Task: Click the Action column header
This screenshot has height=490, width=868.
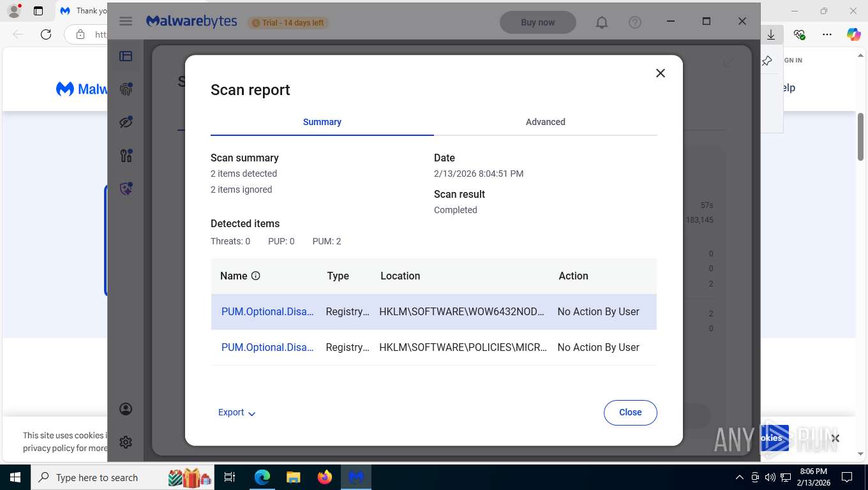Action: [x=573, y=276]
